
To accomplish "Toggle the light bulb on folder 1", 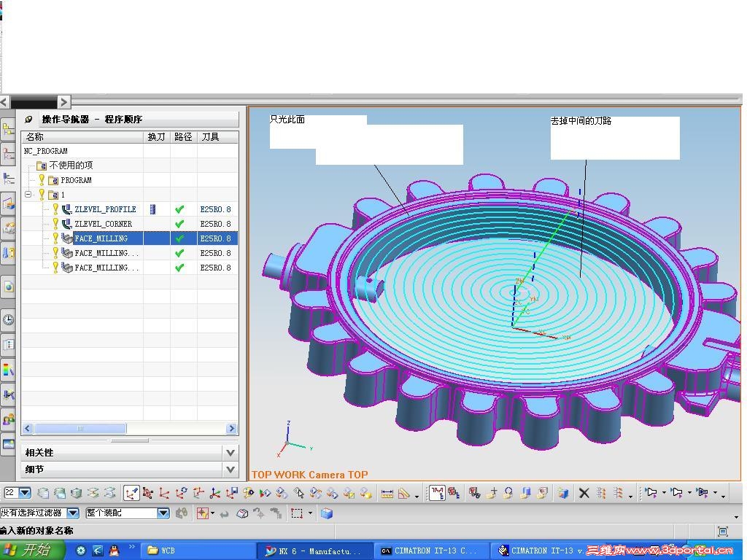I will coord(42,194).
